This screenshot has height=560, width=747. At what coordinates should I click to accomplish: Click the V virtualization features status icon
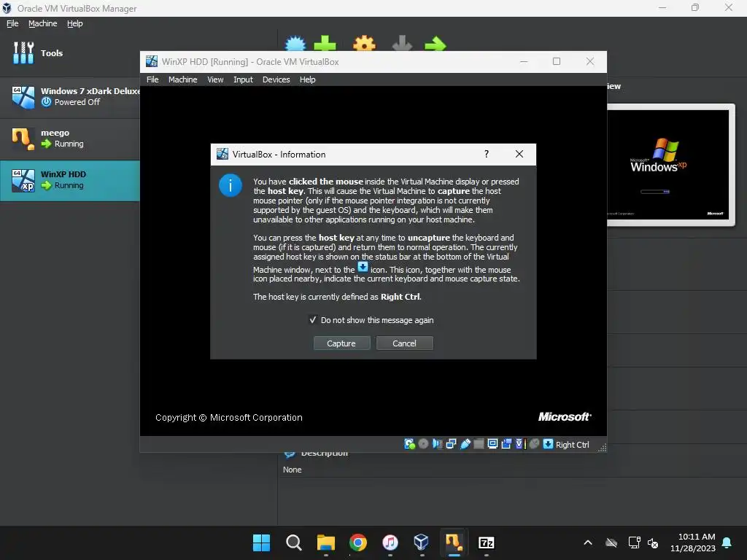tap(519, 444)
